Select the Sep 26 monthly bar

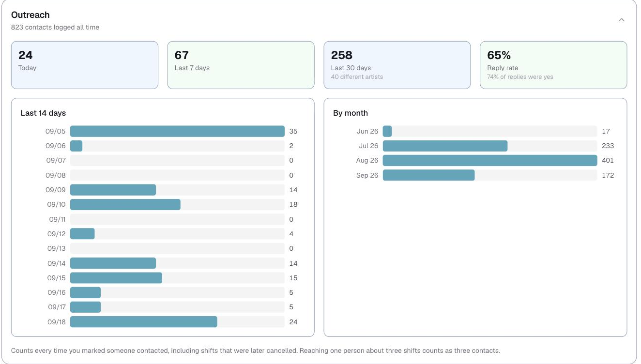pyautogui.click(x=429, y=175)
